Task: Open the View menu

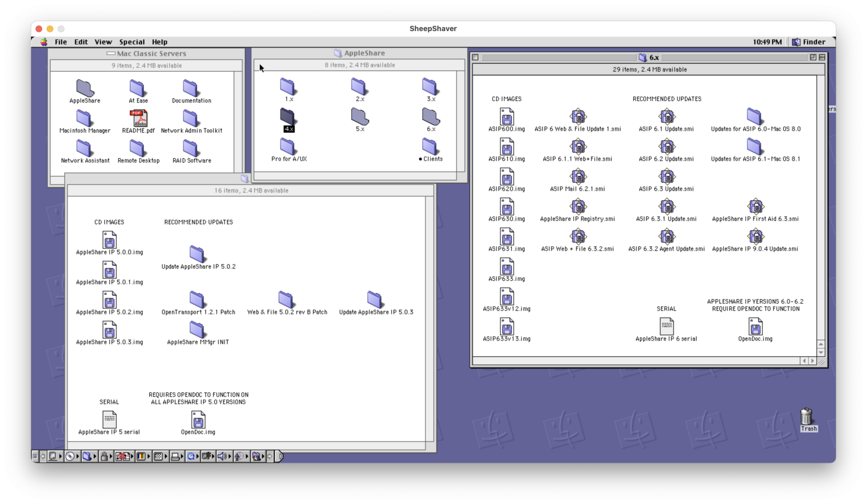Action: [x=103, y=42]
